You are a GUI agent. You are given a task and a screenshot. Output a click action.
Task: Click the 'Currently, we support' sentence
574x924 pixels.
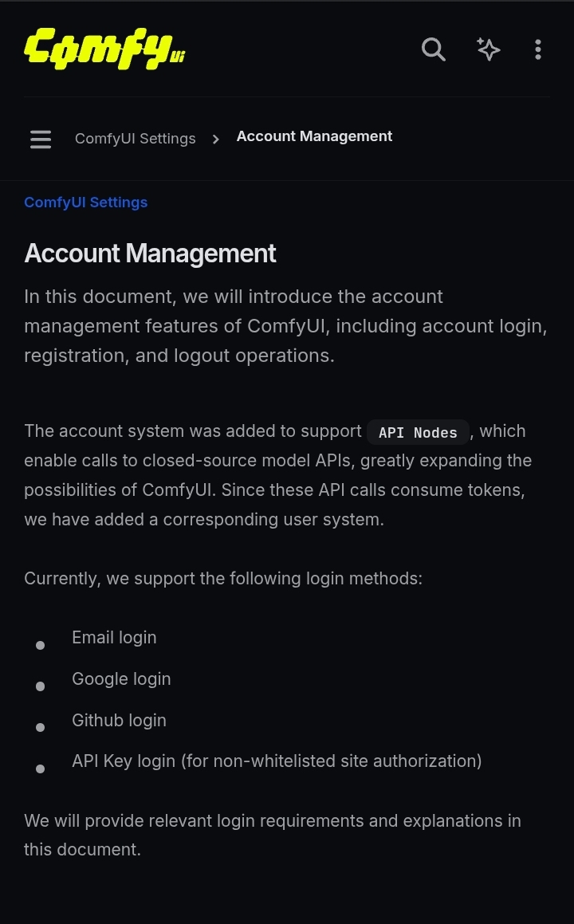pos(223,579)
